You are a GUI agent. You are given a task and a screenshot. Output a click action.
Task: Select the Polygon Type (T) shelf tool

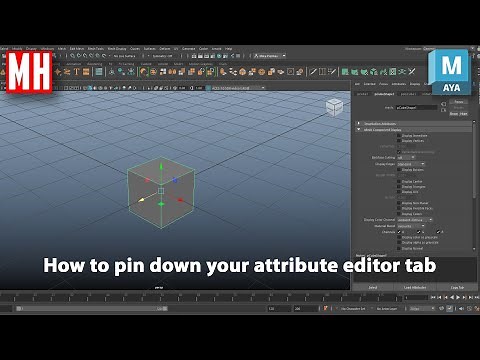tap(76, 72)
